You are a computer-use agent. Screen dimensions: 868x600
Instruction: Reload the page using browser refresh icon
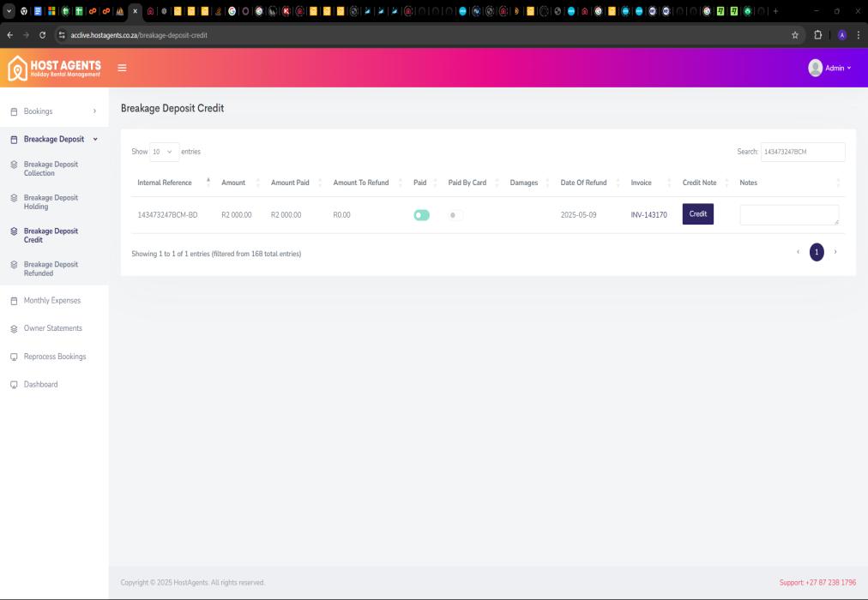[42, 35]
